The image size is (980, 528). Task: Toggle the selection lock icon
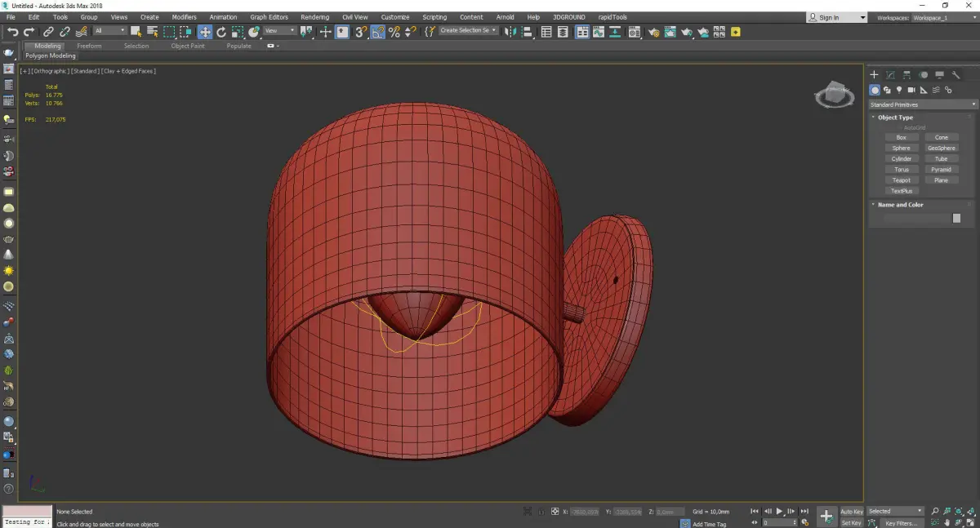pos(540,512)
